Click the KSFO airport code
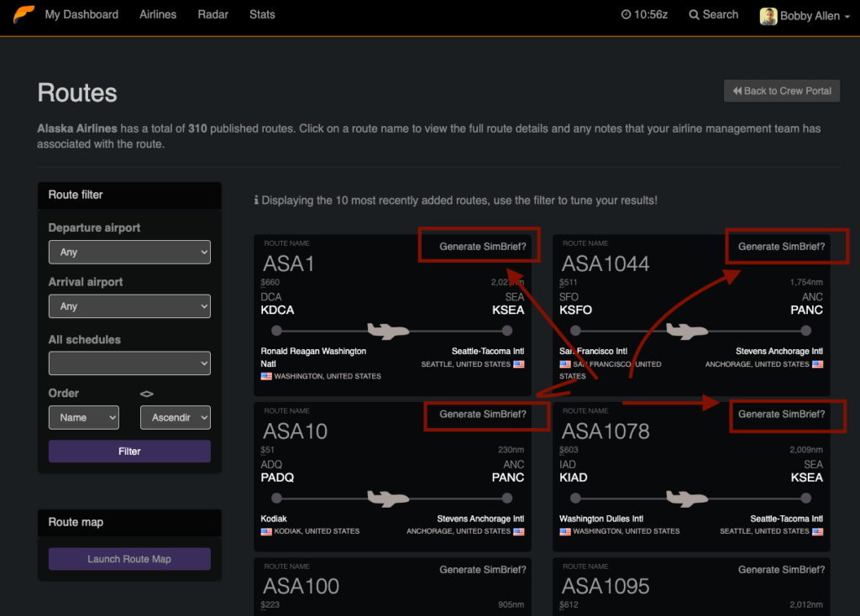Image resolution: width=860 pixels, height=616 pixels. 576,311
